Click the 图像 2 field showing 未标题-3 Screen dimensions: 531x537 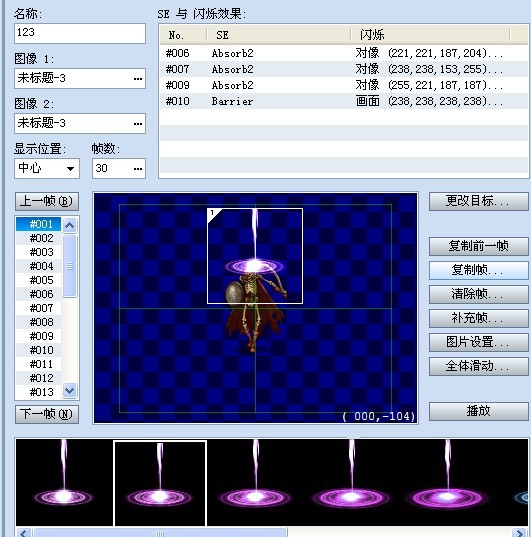coord(80,124)
